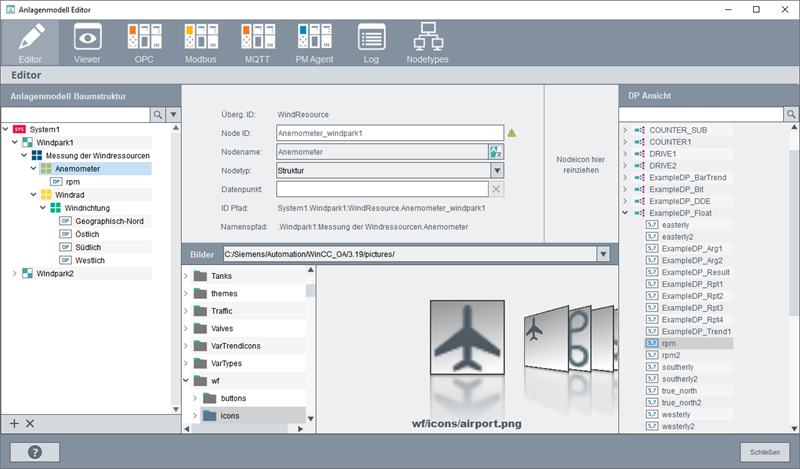The image size is (800, 469).
Task: Open the Nodetypes panel
Action: tap(429, 43)
